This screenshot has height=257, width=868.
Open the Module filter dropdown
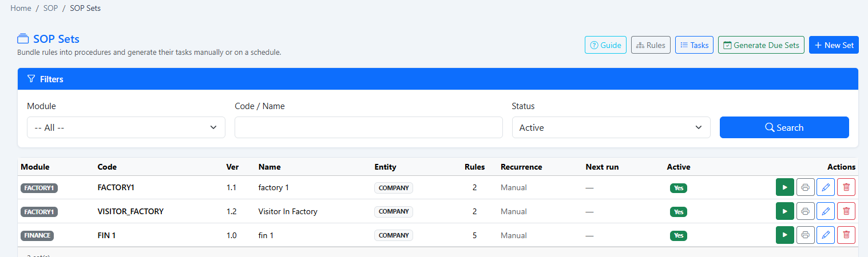coord(126,127)
